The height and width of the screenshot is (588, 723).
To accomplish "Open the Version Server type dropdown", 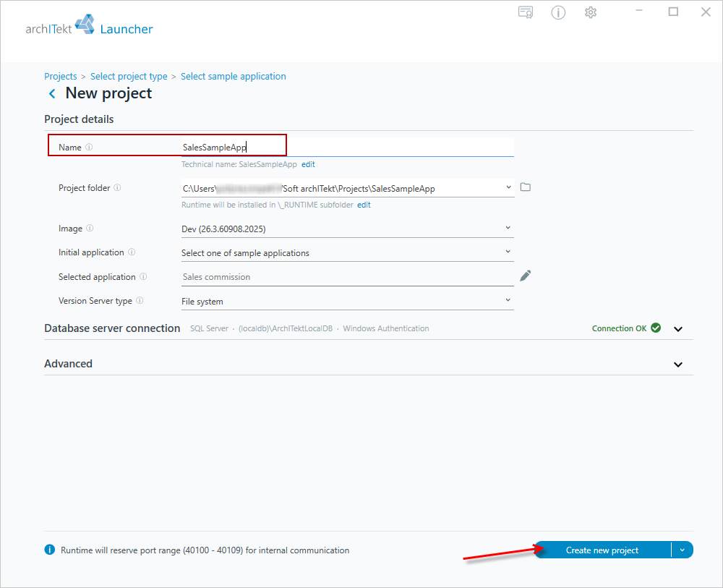I will tap(508, 300).
